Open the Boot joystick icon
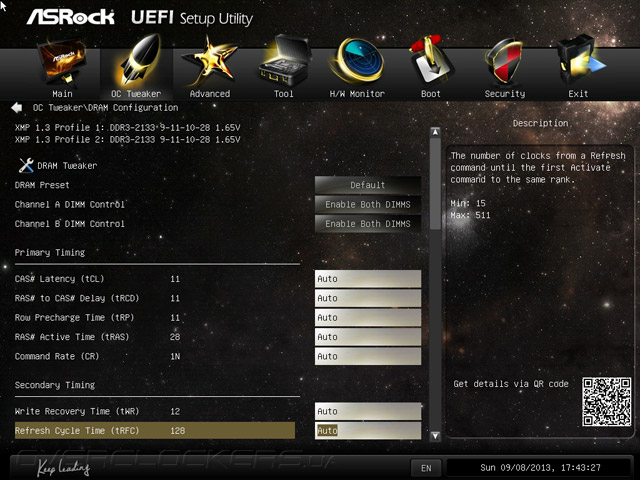 (x=431, y=60)
